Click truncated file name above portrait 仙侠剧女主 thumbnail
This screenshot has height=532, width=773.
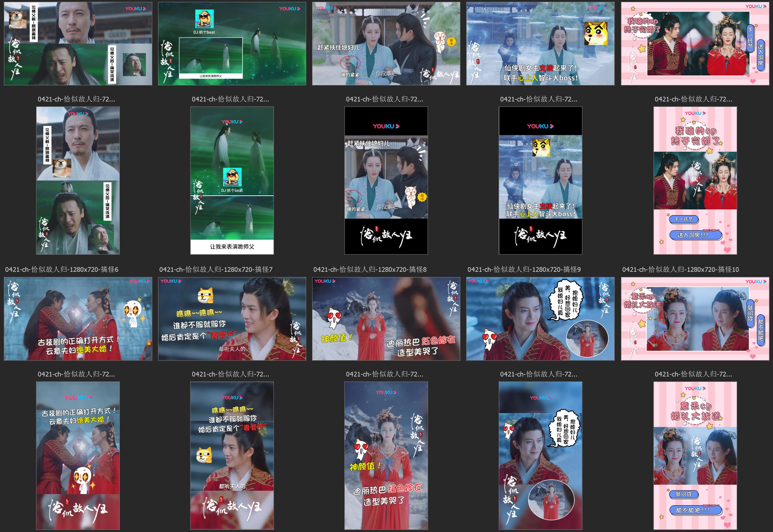tap(539, 99)
